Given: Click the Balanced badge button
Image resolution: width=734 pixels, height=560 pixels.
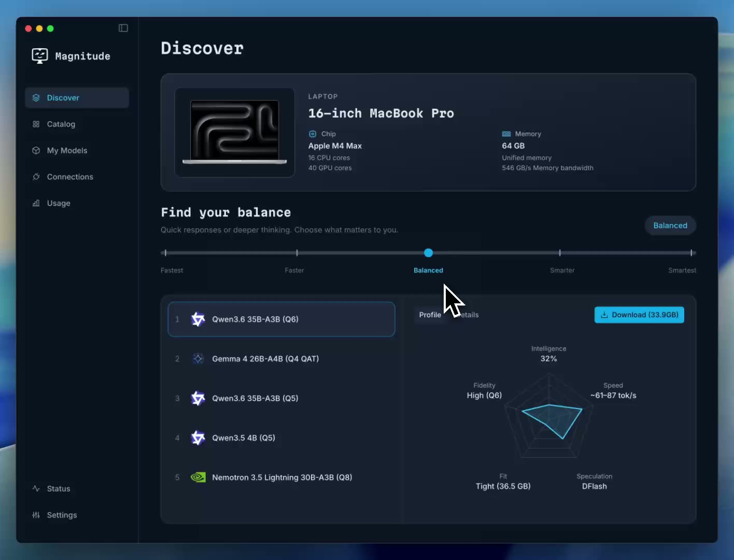Looking at the screenshot, I should click(670, 226).
